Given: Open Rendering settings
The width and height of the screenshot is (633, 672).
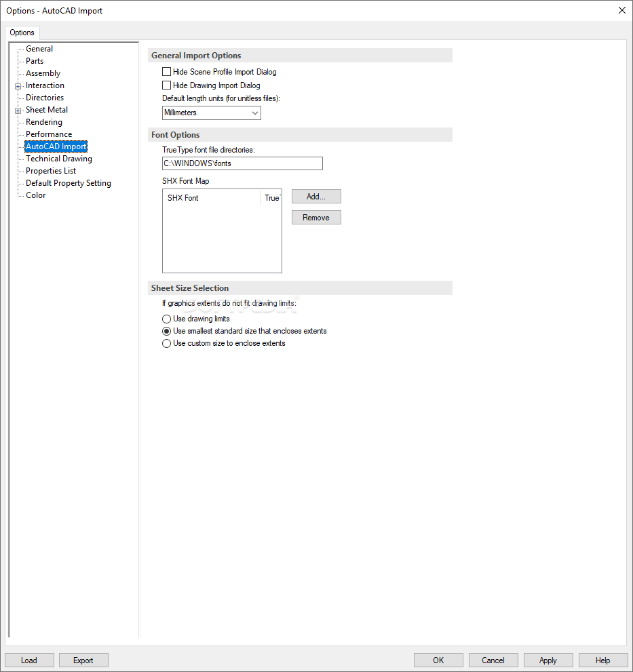Looking at the screenshot, I should point(43,122).
